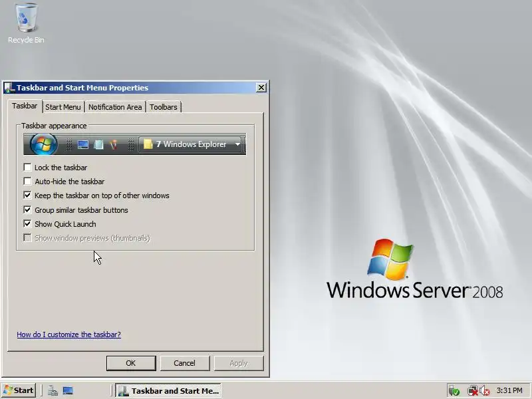Image resolution: width=532 pixels, height=399 pixels.
Task: Click the Start orb in taskbar preview
Action: click(x=43, y=144)
